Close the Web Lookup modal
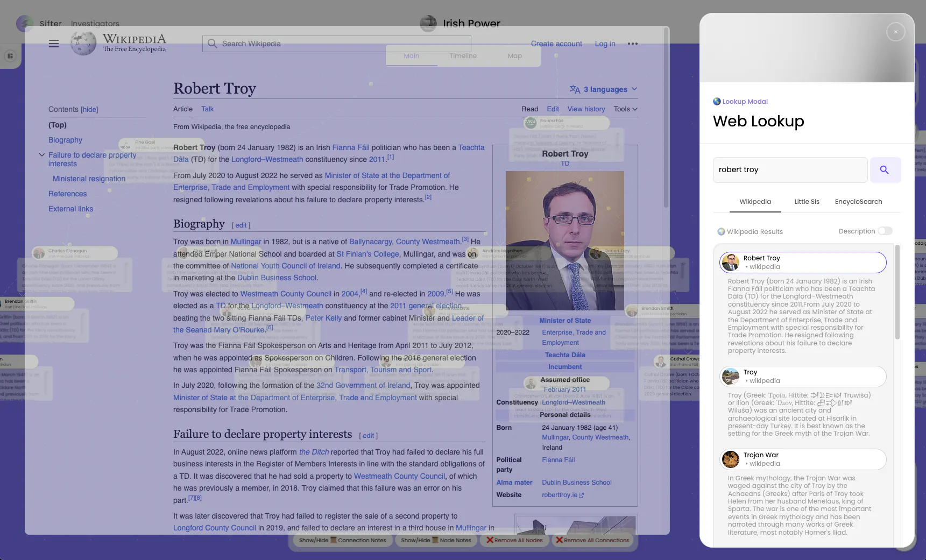Screen dimensions: 926x560 896,32
